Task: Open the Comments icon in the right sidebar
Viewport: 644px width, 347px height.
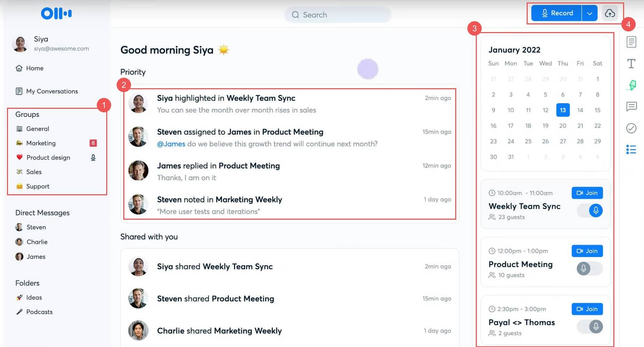Action: [x=631, y=106]
